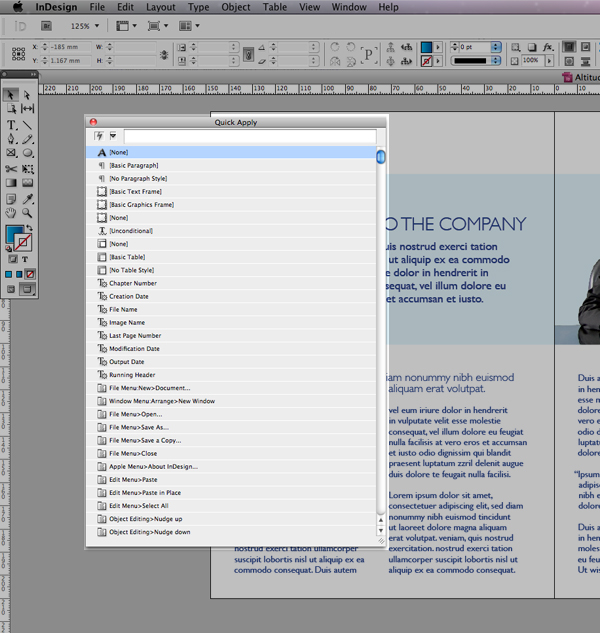
Task: Choose File Menu>Save As... entry
Action: coord(139,427)
